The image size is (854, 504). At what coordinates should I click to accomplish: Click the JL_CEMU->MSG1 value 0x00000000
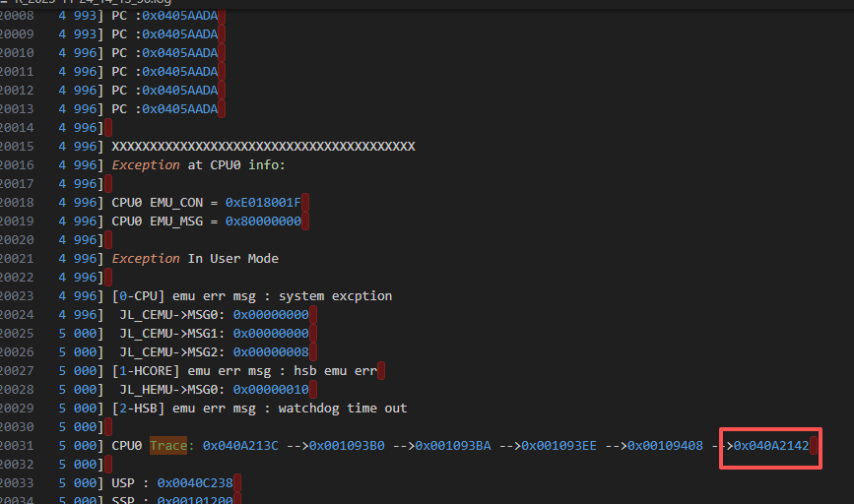click(271, 334)
